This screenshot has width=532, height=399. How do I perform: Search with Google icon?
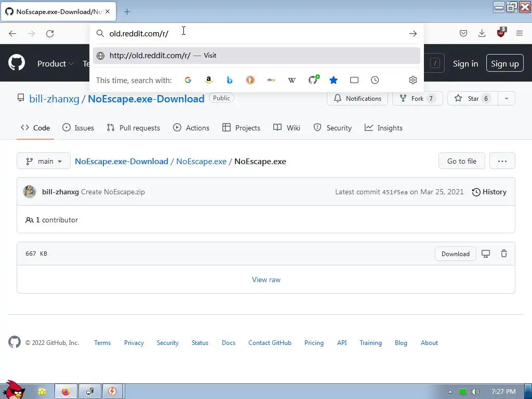point(188,80)
